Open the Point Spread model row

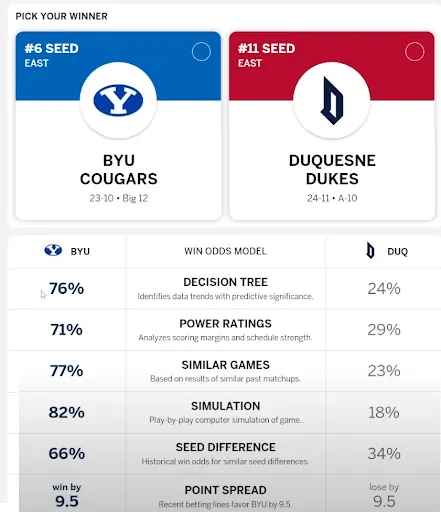[224, 494]
